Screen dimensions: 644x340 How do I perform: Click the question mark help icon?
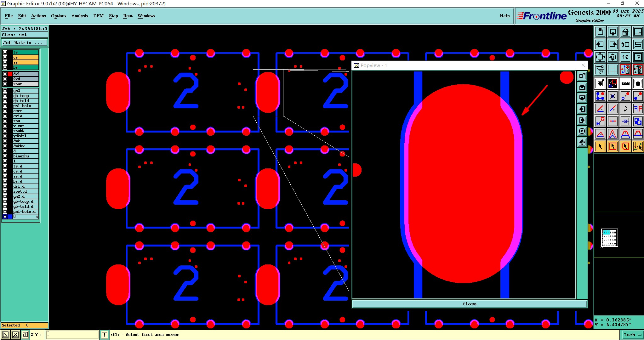click(x=638, y=57)
